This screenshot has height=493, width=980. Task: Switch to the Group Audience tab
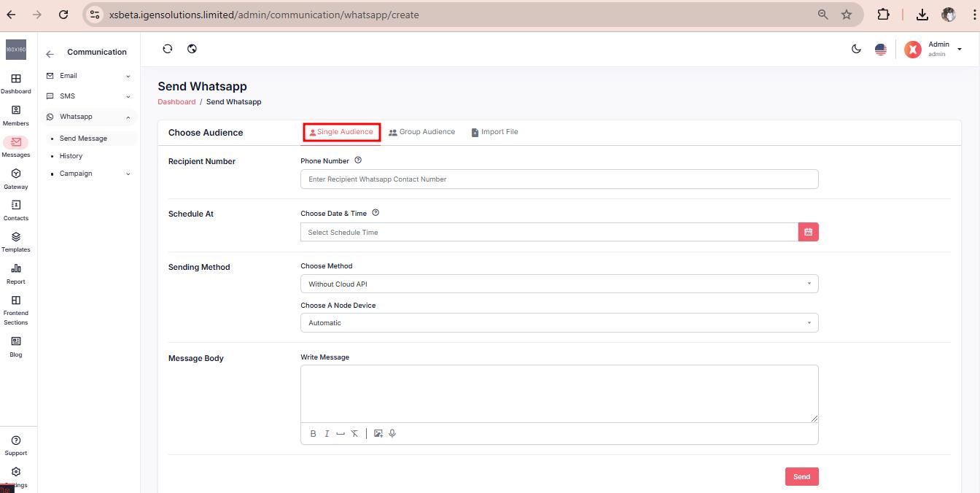tap(421, 132)
